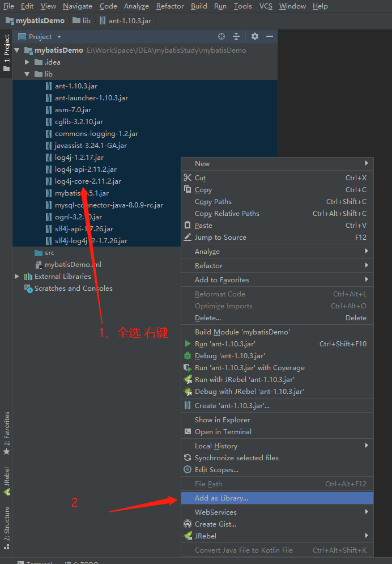Click the Debug with JRebel icon

[x=188, y=391]
